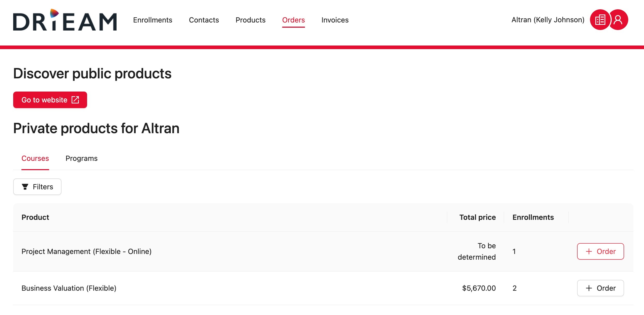Click the external link icon on Go to website
This screenshot has width=644, height=315.
tap(75, 100)
